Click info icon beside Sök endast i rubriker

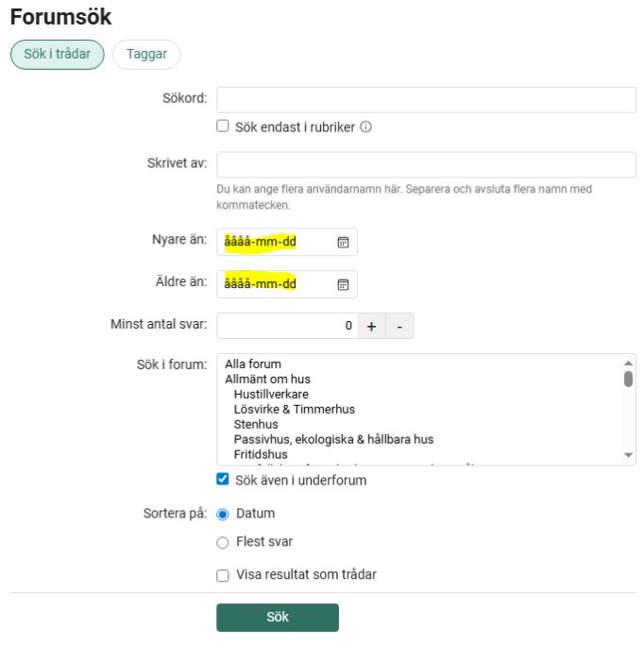tap(365, 127)
